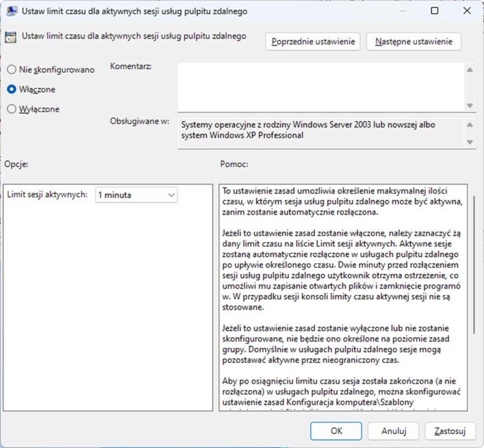Apply changes with "Zastosuj"
The height and width of the screenshot is (448, 484).
tap(450, 431)
